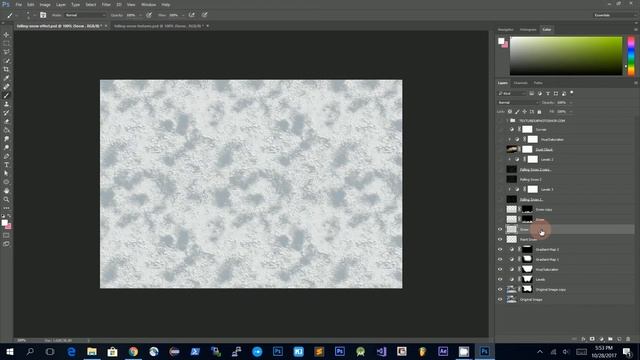
Task: Select the Horizontal Type tool
Action: point(6,165)
